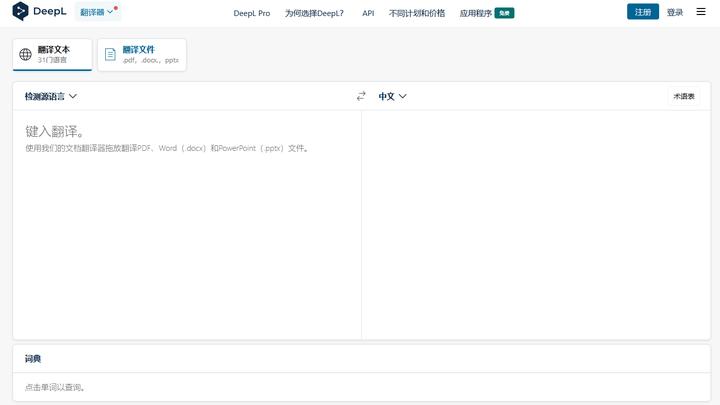Viewport: 720px width, 405px height.
Task: Click the 点击单词以查询 hint text
Action: (55, 387)
